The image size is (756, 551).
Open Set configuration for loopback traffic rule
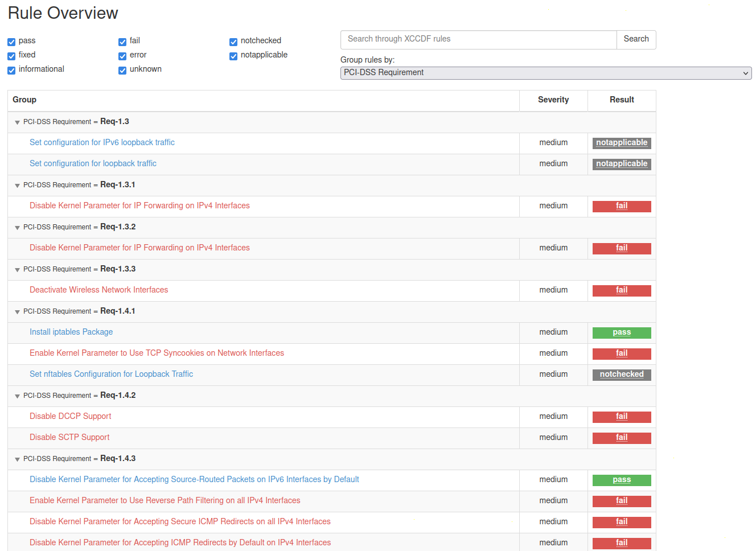pos(93,163)
